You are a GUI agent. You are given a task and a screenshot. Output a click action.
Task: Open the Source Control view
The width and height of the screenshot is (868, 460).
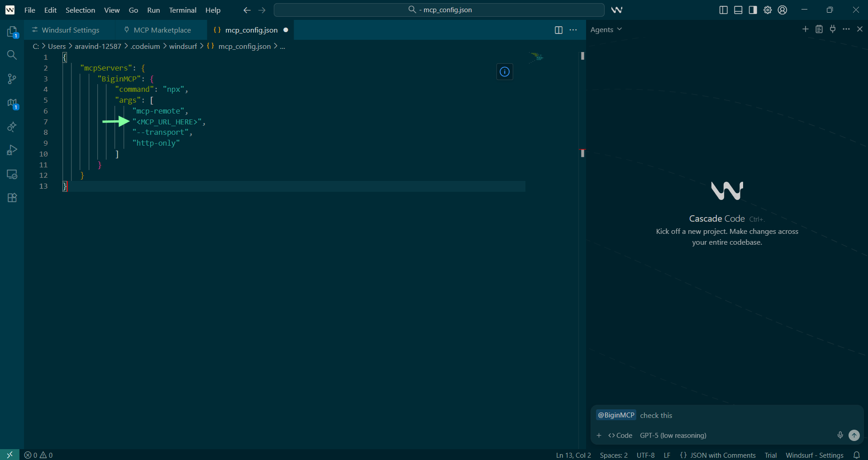tap(12, 79)
